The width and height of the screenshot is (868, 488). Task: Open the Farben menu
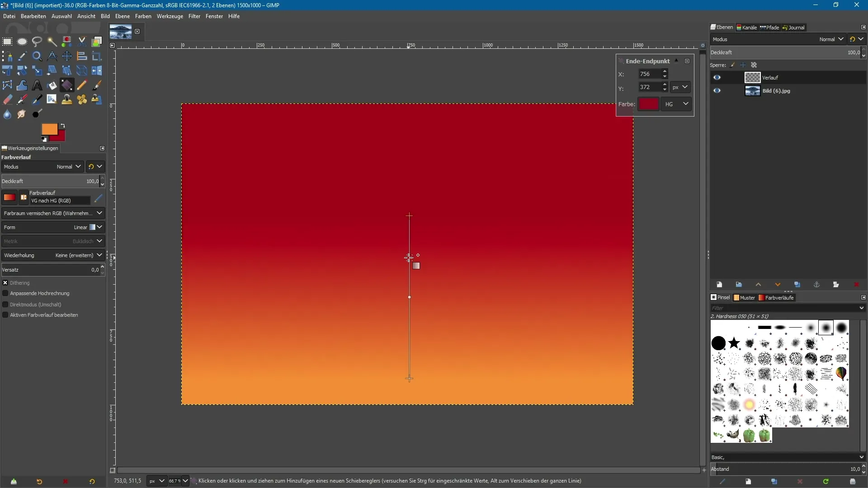(143, 16)
